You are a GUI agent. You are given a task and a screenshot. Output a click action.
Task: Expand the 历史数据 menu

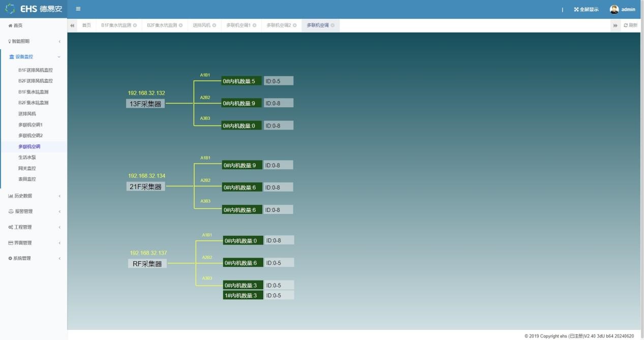pyautogui.click(x=23, y=196)
